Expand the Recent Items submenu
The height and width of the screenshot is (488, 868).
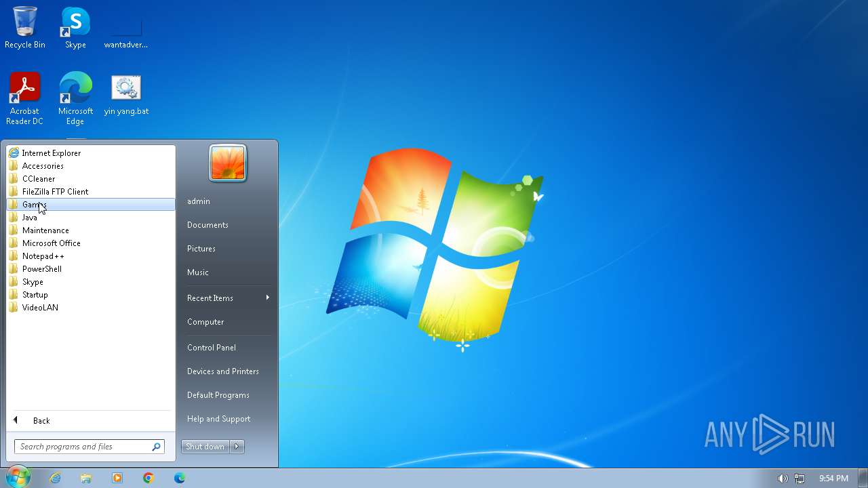tap(227, 298)
